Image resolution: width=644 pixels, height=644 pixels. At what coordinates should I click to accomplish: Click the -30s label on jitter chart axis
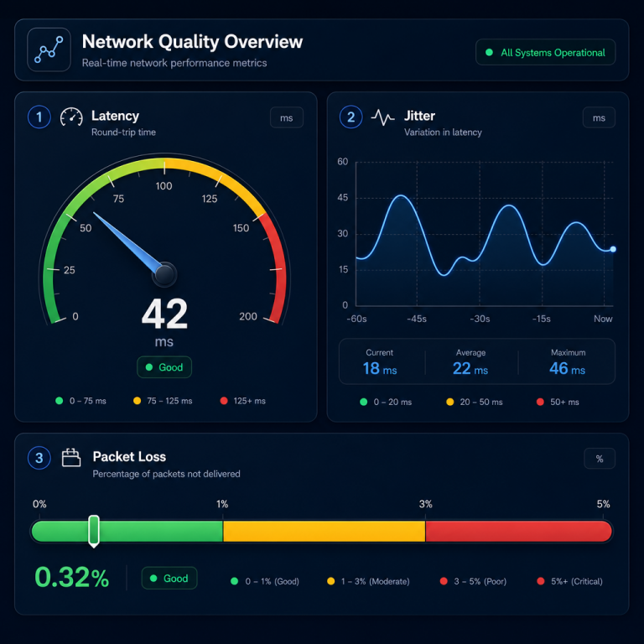[480, 319]
